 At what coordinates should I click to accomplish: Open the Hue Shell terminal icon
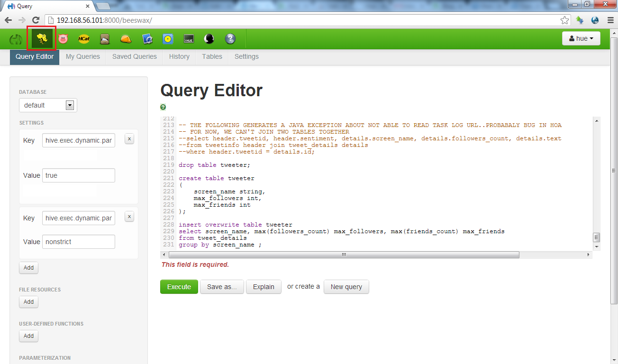(x=189, y=39)
